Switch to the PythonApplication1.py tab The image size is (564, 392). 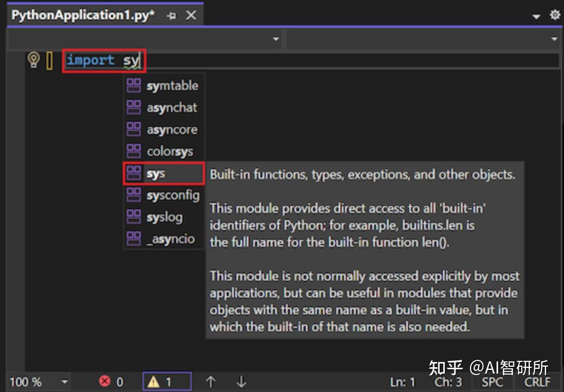click(x=82, y=15)
